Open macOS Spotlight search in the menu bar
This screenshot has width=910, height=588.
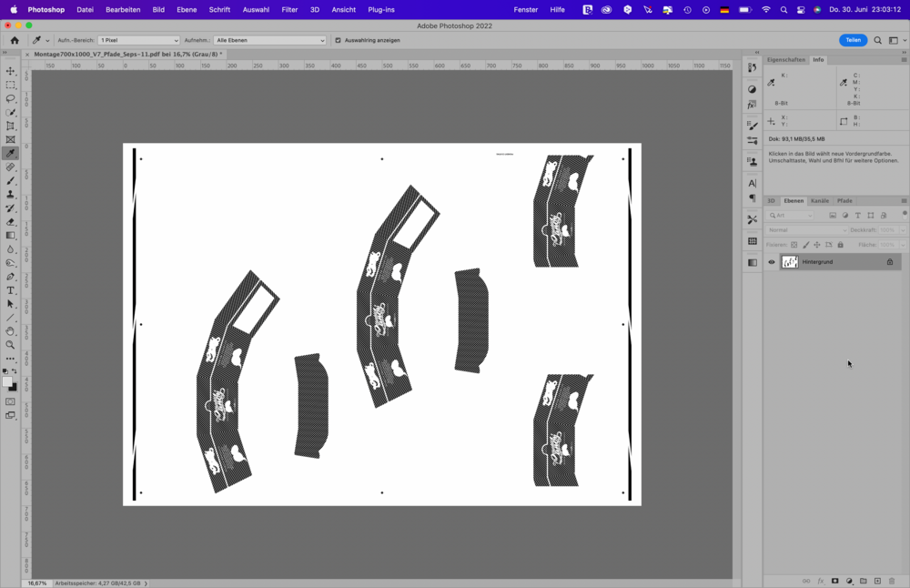tap(784, 10)
